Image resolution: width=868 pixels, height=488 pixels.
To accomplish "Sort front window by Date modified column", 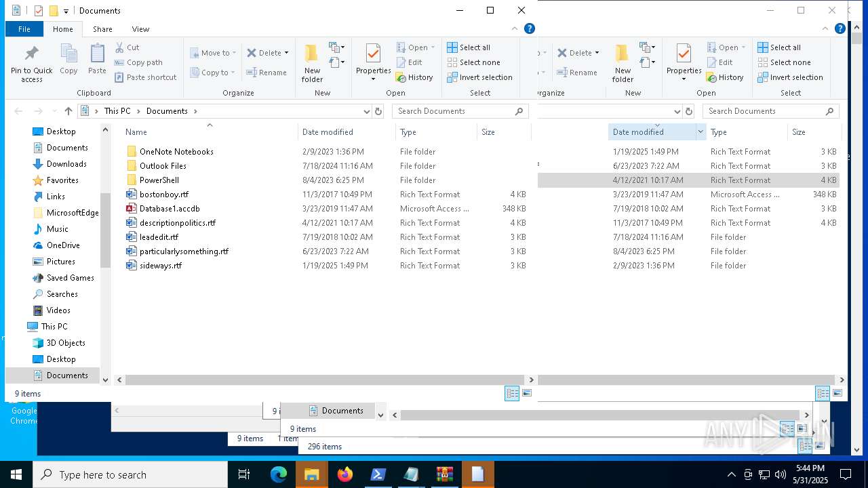I will [x=346, y=132].
